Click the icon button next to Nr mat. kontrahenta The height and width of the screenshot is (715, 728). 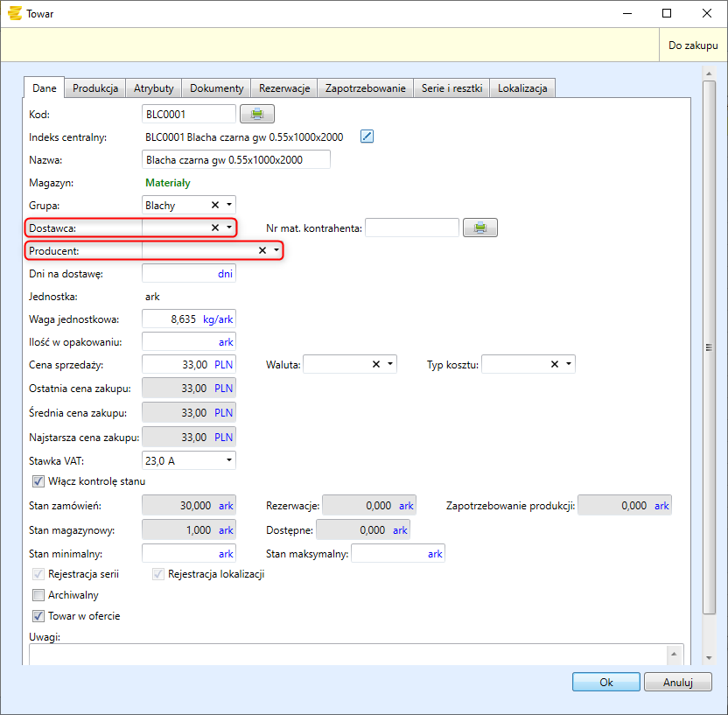click(x=480, y=228)
